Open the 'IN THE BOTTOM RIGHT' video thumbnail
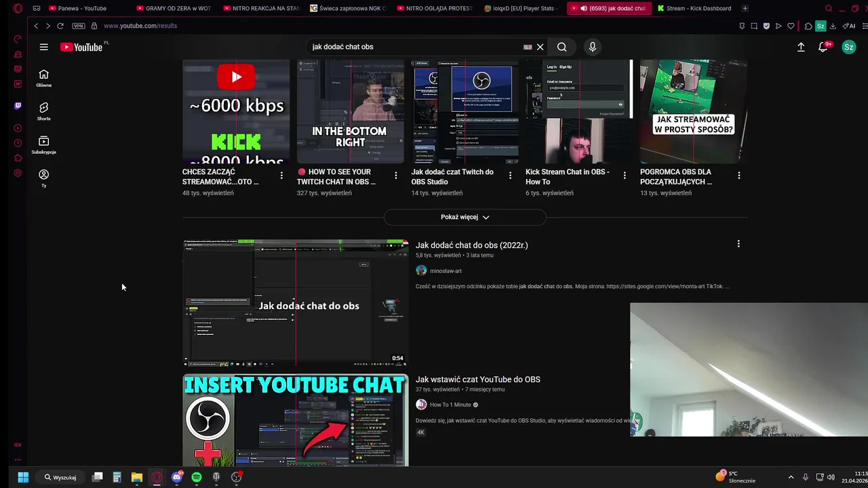The image size is (868, 488). (351, 112)
